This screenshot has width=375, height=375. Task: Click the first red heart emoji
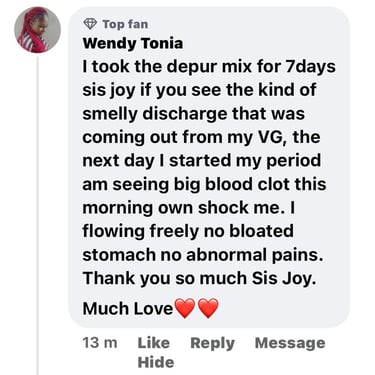tap(185, 308)
